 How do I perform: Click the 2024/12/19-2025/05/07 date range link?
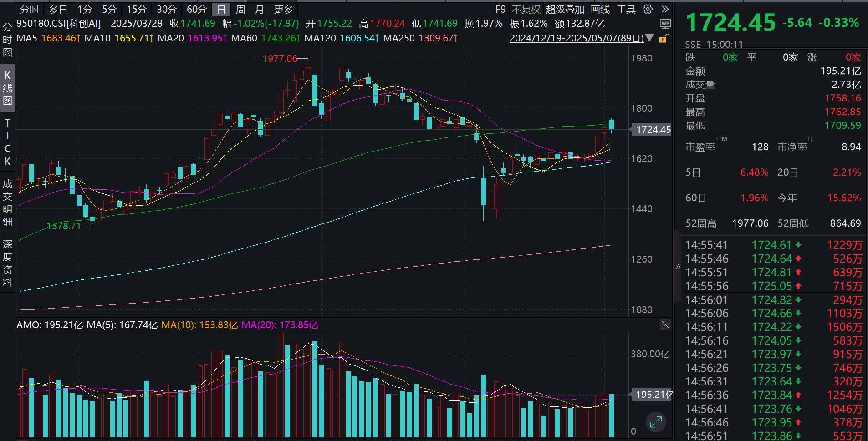[577, 38]
